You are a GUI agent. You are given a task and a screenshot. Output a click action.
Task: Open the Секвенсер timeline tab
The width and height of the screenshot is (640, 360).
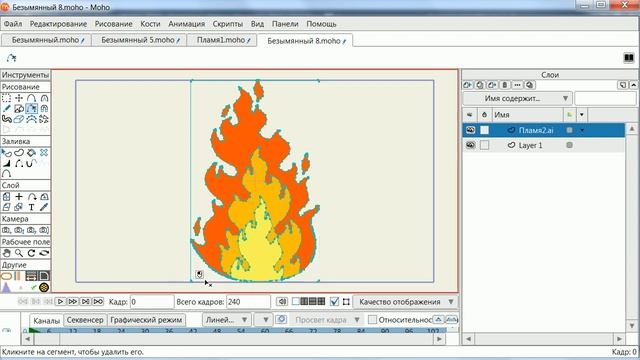coord(85,320)
